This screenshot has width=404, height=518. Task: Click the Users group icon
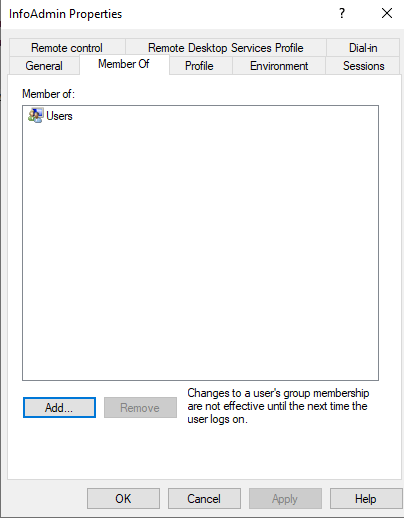pyautogui.click(x=35, y=115)
